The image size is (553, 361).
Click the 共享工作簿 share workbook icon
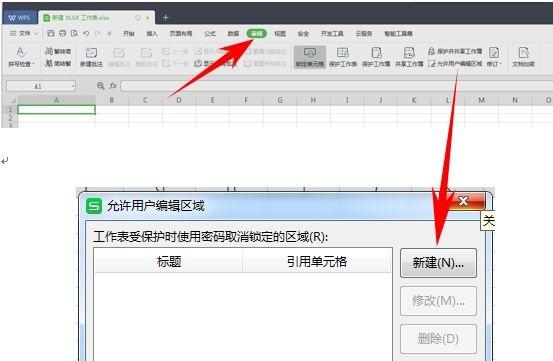(x=409, y=57)
